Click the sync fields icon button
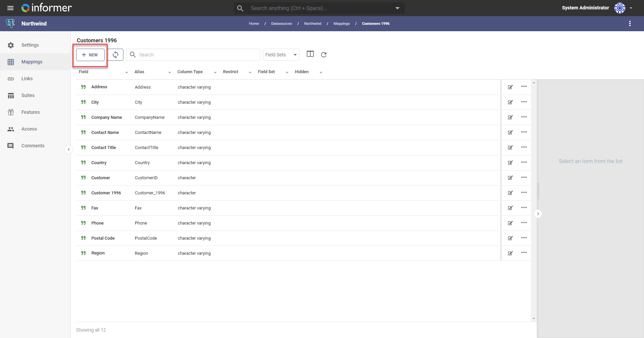 [x=115, y=55]
